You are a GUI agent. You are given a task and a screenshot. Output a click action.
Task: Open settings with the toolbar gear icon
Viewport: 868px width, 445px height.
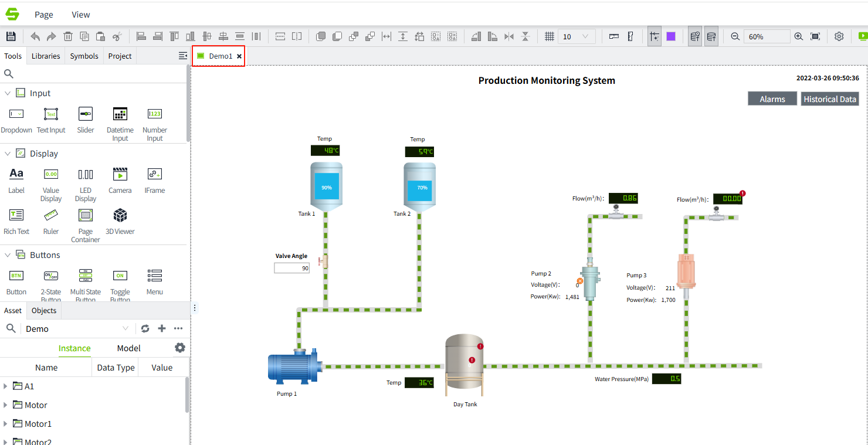[839, 36]
